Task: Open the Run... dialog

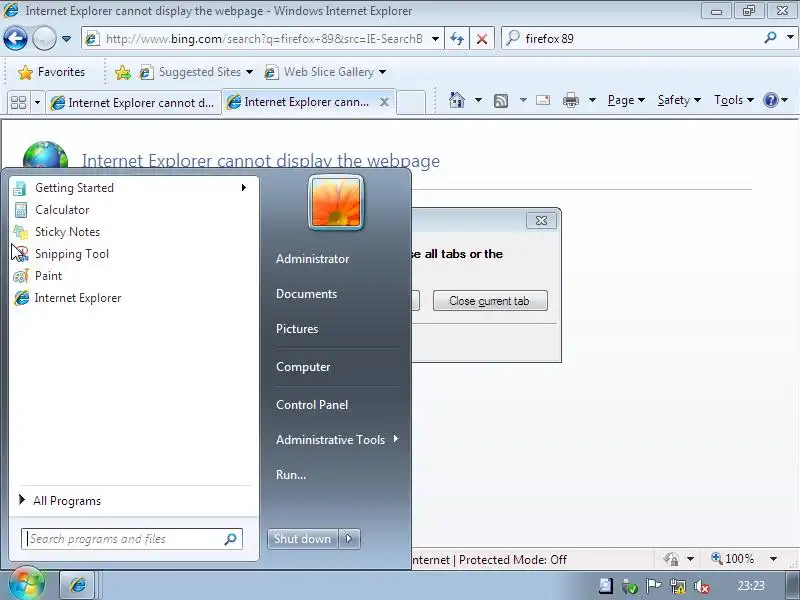Action: point(291,474)
